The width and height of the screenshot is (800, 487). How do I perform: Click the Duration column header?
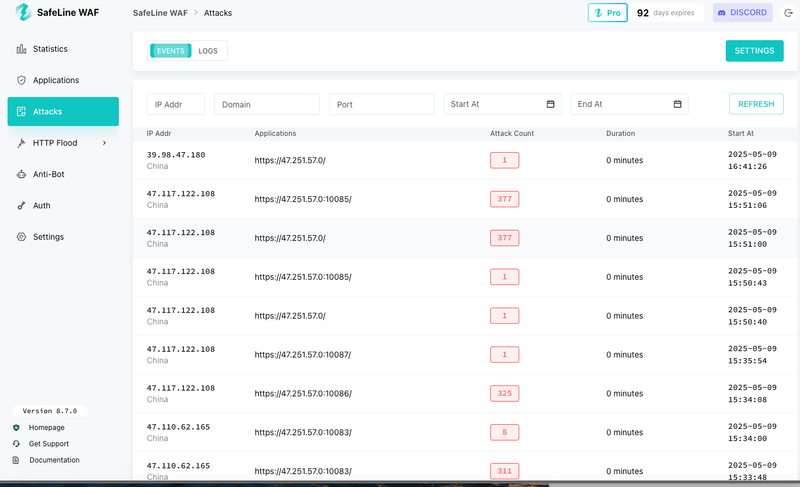tap(620, 133)
